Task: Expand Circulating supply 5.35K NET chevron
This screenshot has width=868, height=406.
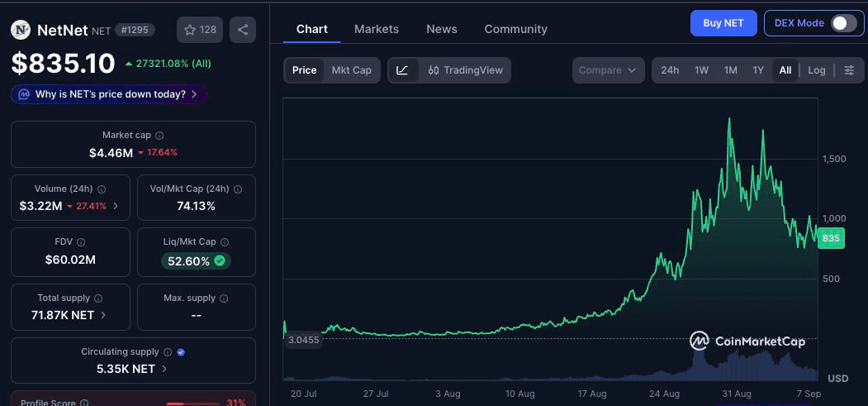Action: 164,369
